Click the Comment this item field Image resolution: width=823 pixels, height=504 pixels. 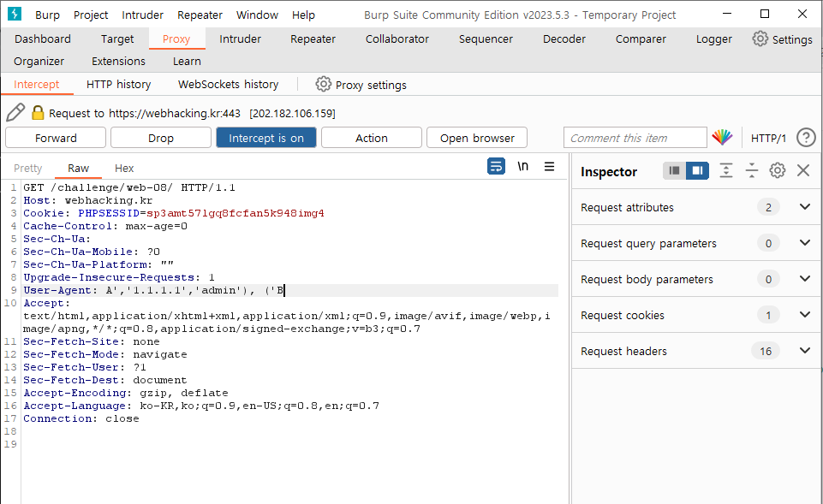pyautogui.click(x=635, y=138)
